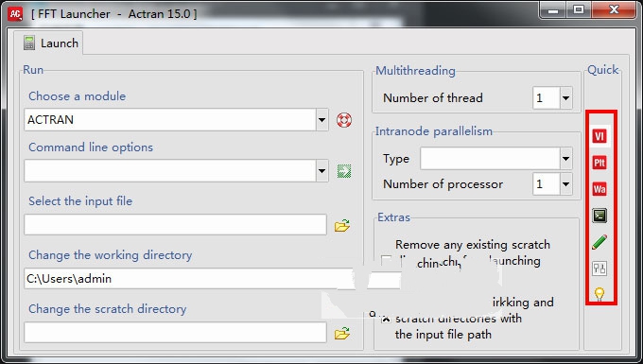This screenshot has width=643, height=364.
Task: Open the settings sliders quick icon
Action: [x=600, y=269]
